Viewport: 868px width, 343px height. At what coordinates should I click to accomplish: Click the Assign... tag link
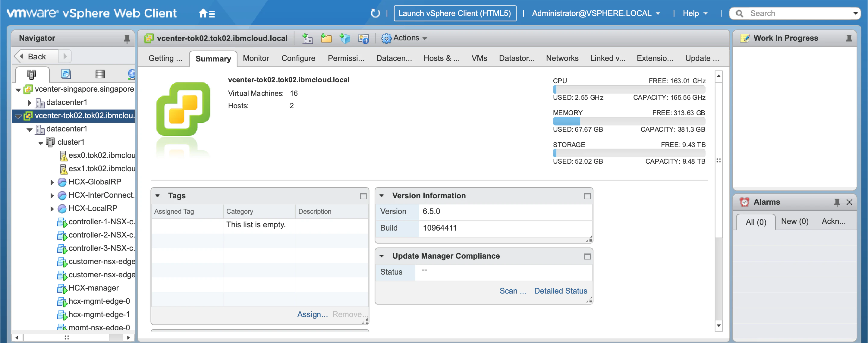click(312, 314)
